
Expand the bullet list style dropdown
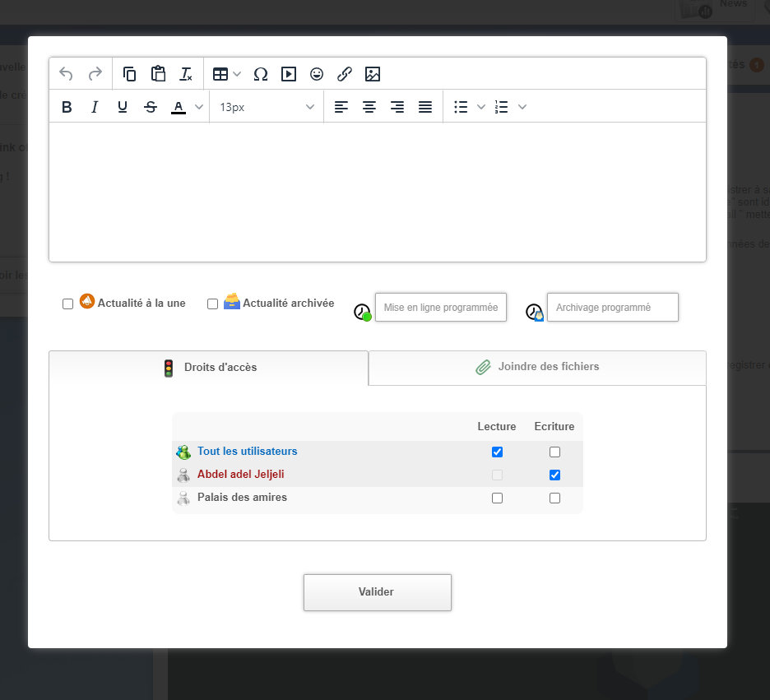point(481,107)
